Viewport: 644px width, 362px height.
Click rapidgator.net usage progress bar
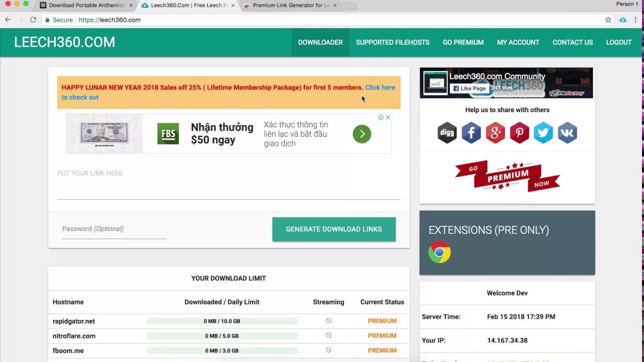(222, 321)
